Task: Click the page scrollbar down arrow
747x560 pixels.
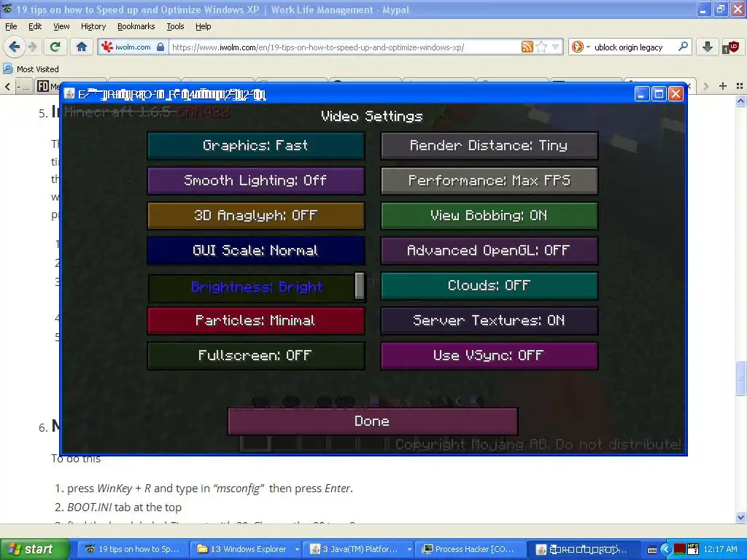Action: (x=741, y=517)
